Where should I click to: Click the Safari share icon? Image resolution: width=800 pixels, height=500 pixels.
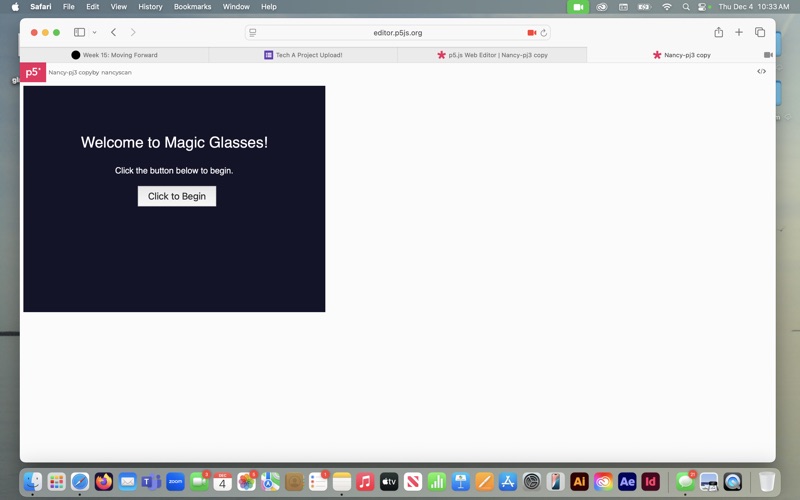[718, 32]
